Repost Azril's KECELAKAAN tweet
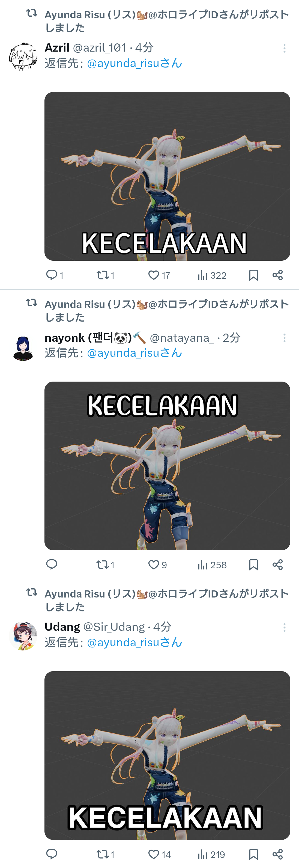The width and height of the screenshot is (299, 868). [105, 275]
